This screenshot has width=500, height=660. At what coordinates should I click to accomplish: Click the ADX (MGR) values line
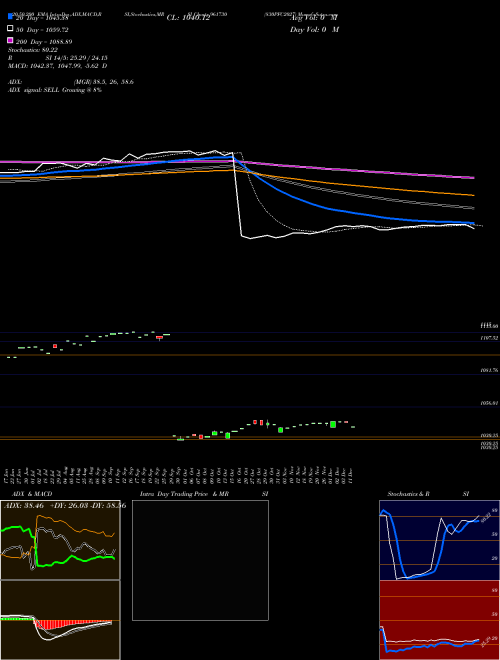[x=71, y=82]
